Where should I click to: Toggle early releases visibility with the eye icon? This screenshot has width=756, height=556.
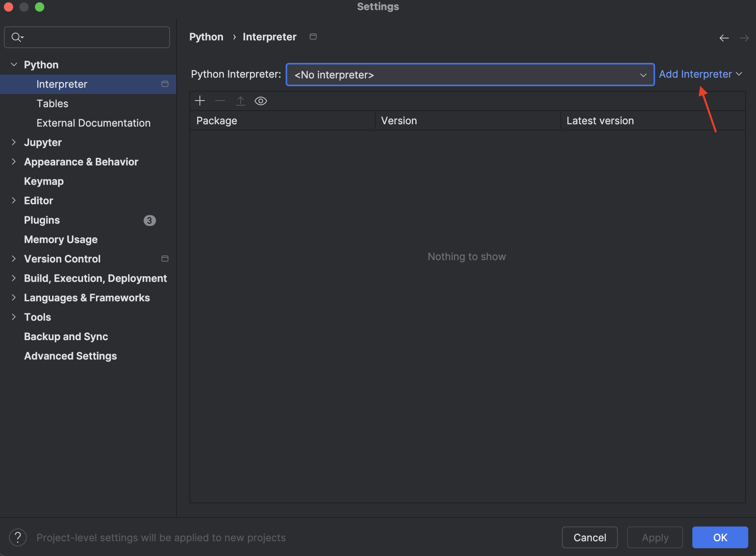260,101
